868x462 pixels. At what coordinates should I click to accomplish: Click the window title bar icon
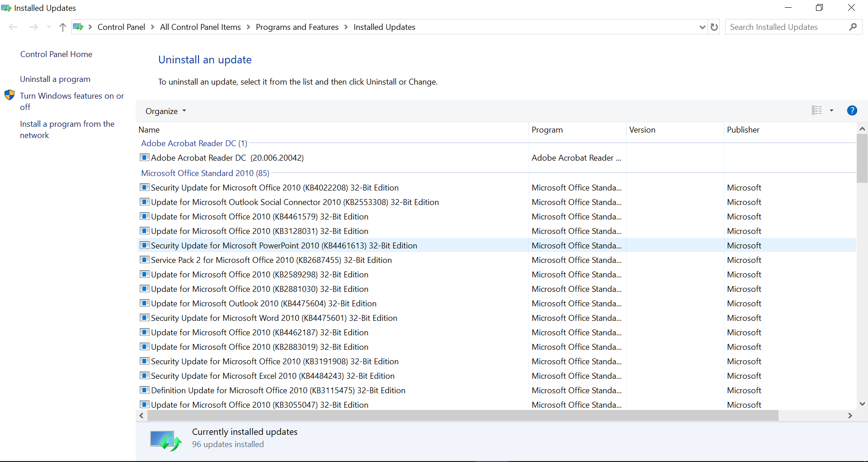[x=6, y=8]
